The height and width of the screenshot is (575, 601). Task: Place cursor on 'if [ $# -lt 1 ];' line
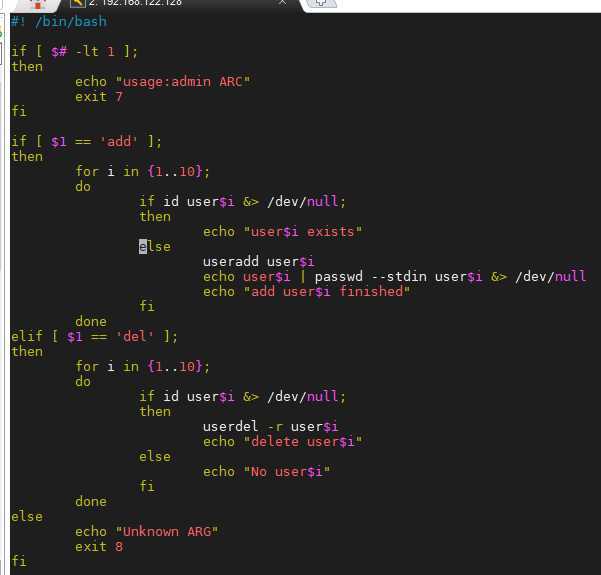[74, 51]
